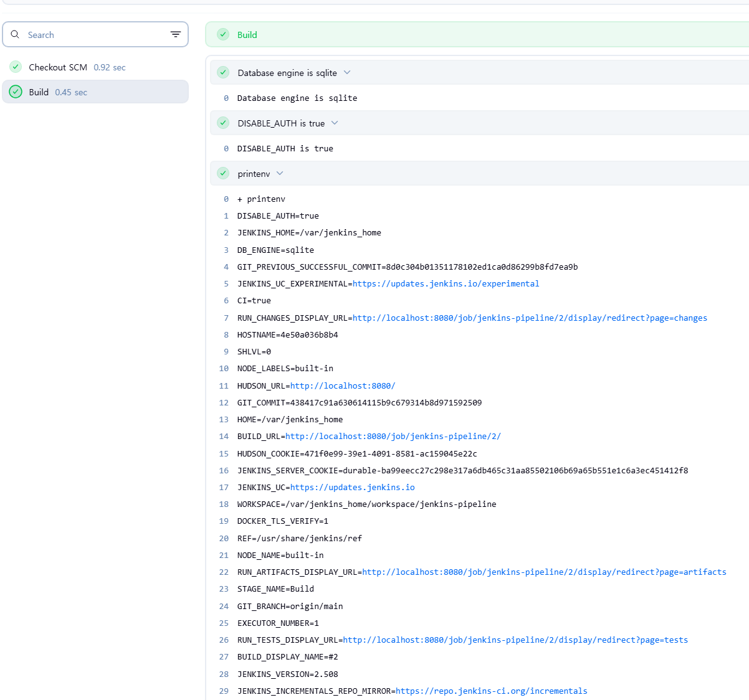Click line number 12 next to GIT_COMMIT
The height and width of the screenshot is (700, 749).
pyautogui.click(x=224, y=402)
